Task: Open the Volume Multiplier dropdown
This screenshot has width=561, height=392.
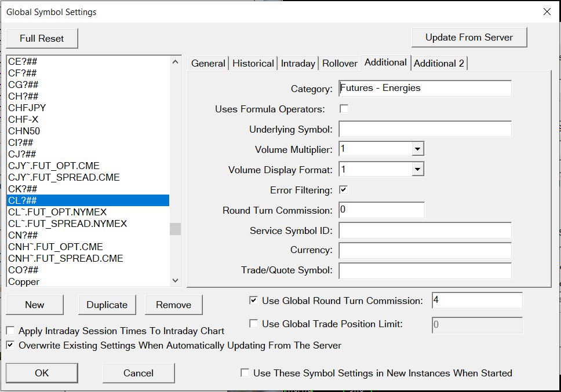Action: 418,149
